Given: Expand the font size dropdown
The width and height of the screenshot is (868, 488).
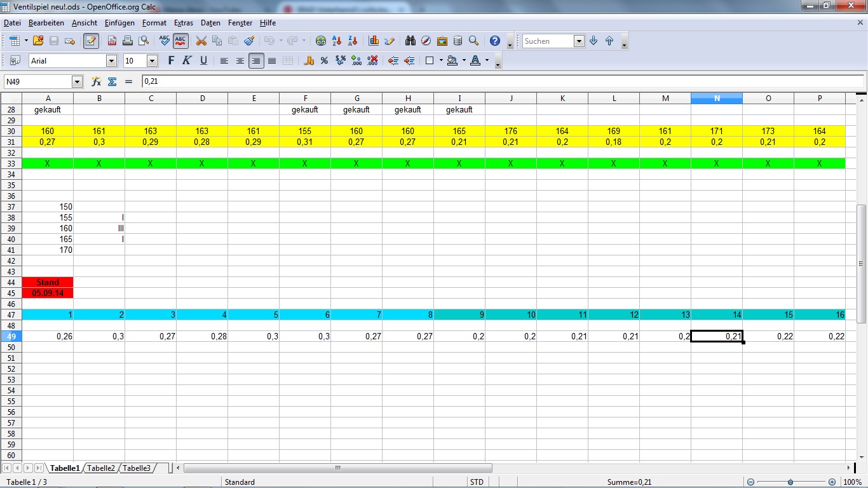Looking at the screenshot, I should (x=152, y=61).
